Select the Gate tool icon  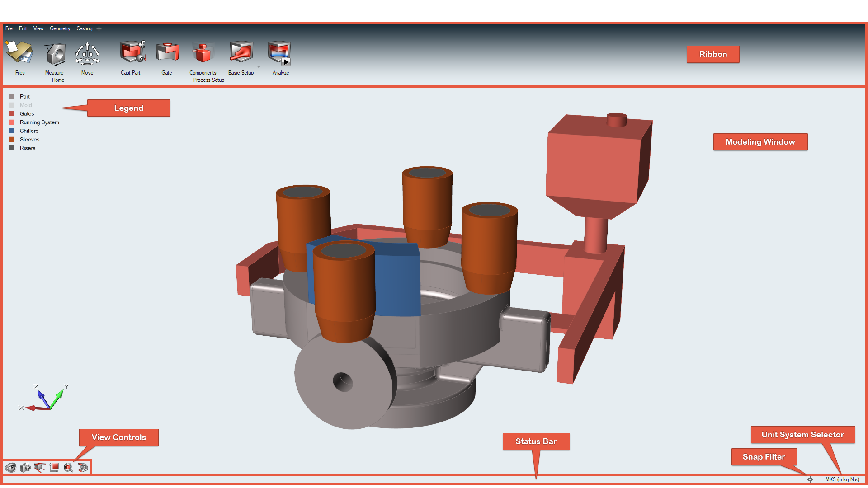(167, 53)
